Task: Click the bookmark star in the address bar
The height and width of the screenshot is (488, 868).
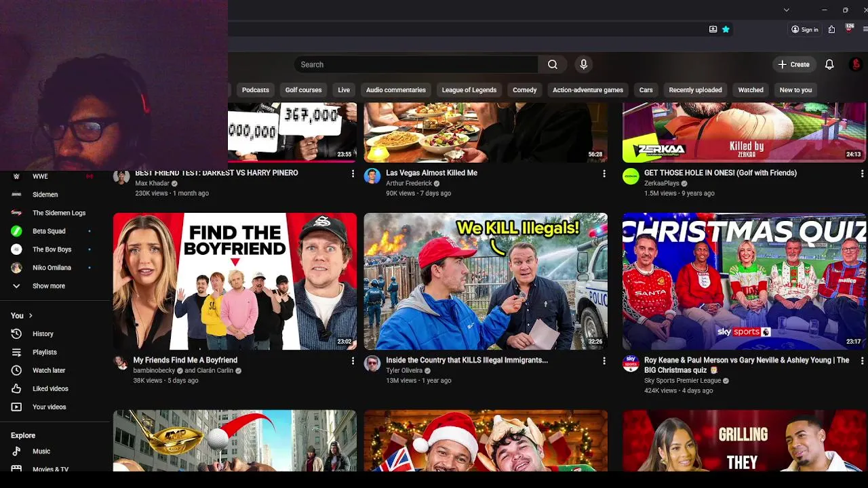Action: coord(726,29)
